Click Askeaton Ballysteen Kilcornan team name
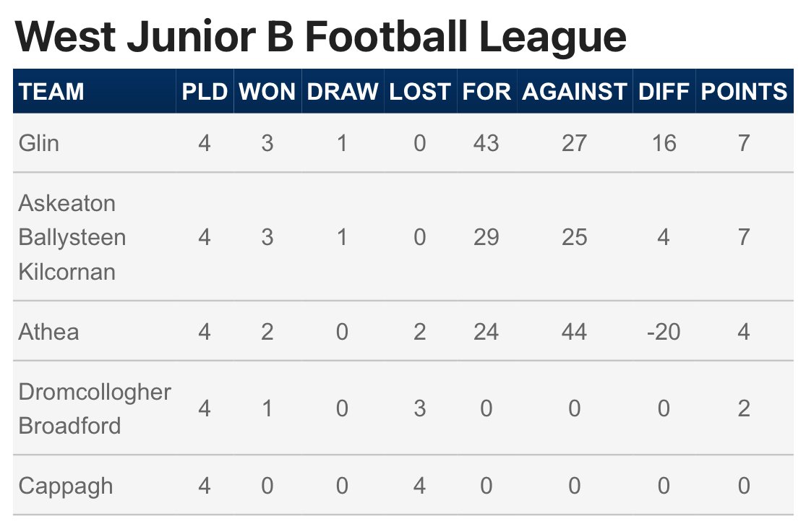Image resolution: width=806 pixels, height=532 pixels. (x=72, y=238)
